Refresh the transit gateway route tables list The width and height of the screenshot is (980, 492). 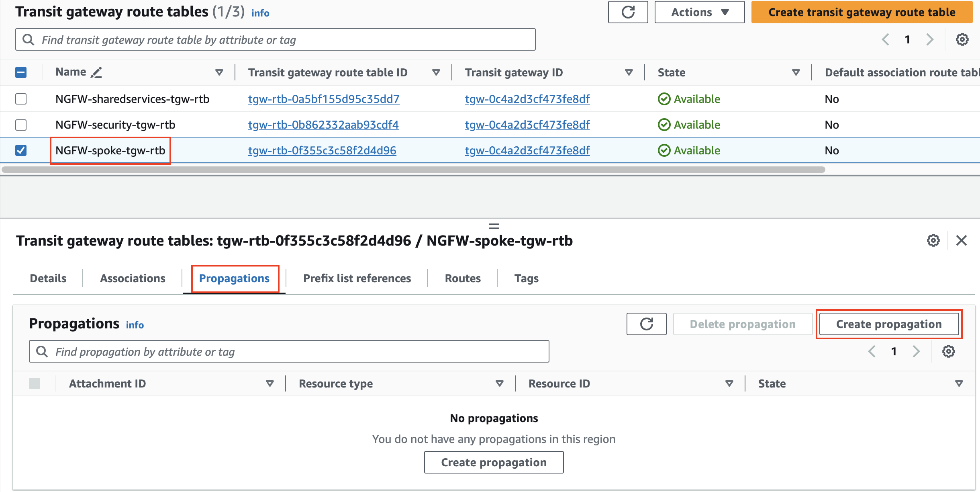[x=628, y=12]
